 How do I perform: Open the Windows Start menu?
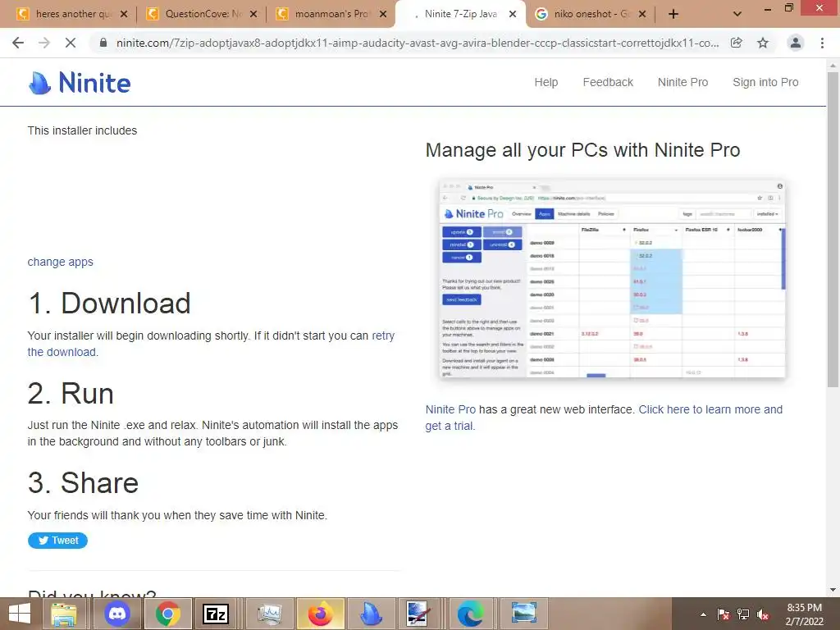tap(20, 614)
